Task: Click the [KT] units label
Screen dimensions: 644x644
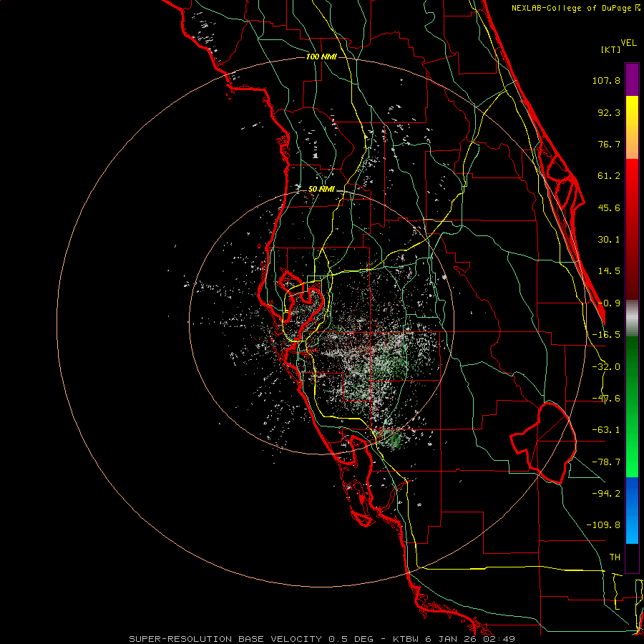Action: [611, 49]
